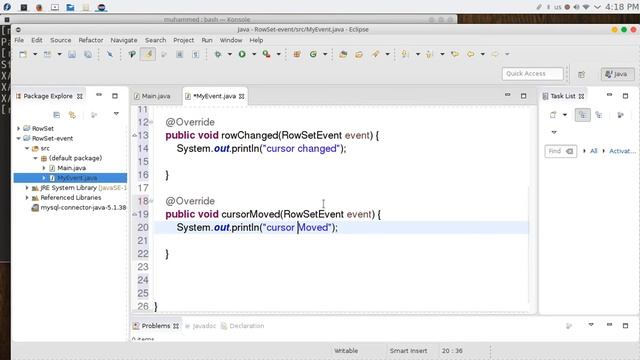
Task: Open the File menu
Action: 19,40
